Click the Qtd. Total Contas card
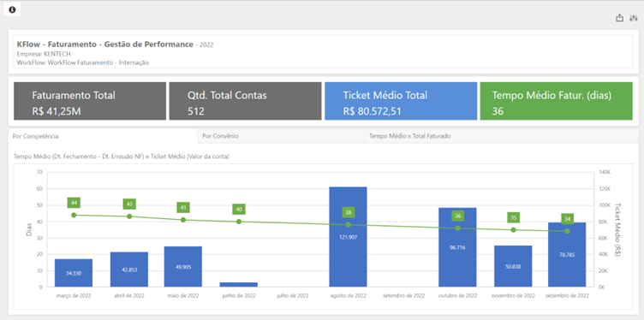Screen dimensions: 644x320 (x=245, y=101)
